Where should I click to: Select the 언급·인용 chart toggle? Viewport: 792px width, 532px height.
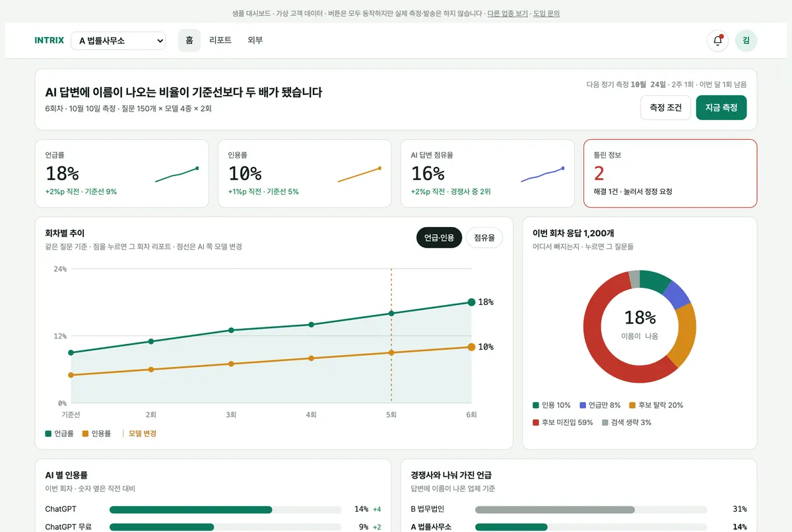tap(439, 238)
